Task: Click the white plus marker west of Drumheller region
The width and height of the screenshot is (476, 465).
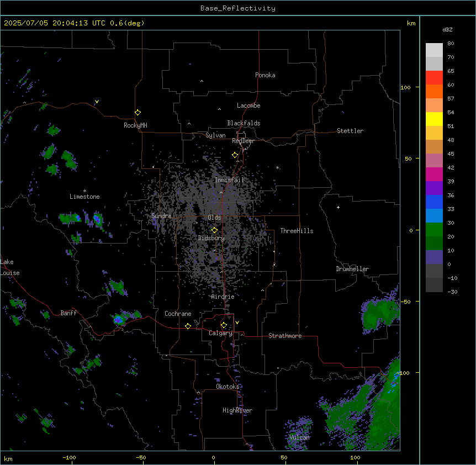Action: click(x=338, y=207)
